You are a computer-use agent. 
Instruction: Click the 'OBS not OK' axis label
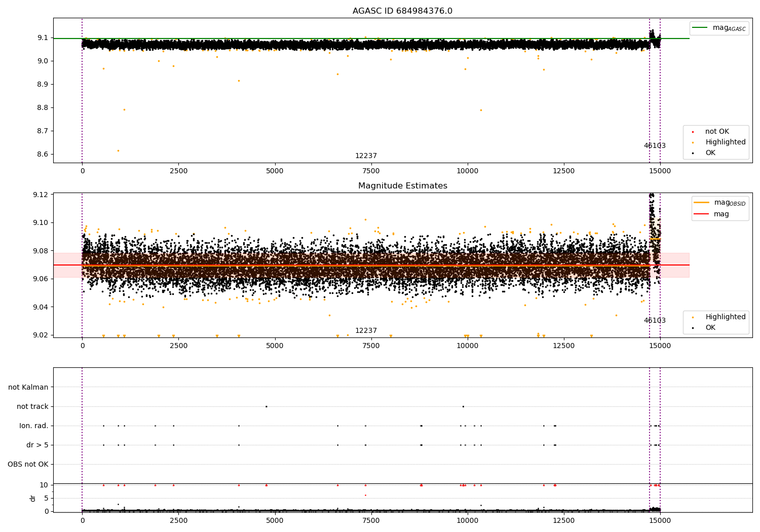click(x=28, y=464)
